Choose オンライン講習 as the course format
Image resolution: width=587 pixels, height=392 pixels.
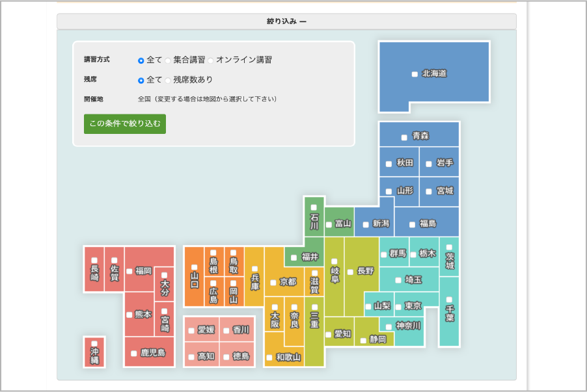coord(210,59)
